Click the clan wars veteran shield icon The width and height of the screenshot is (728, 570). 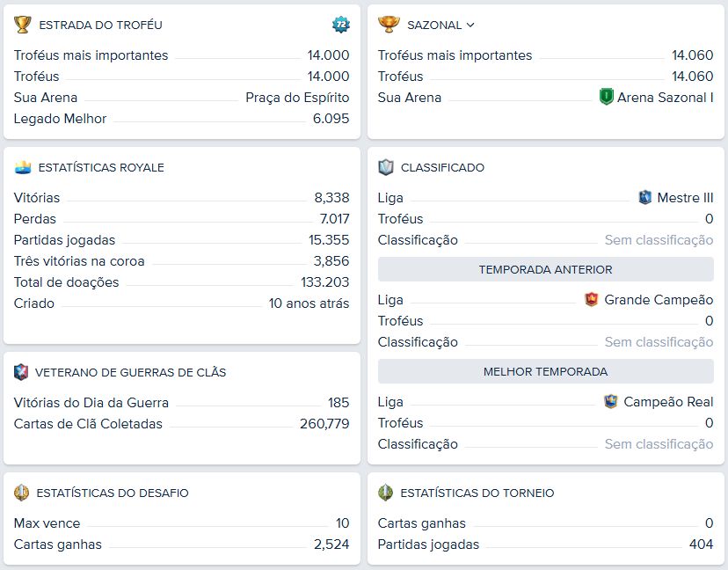coord(21,372)
